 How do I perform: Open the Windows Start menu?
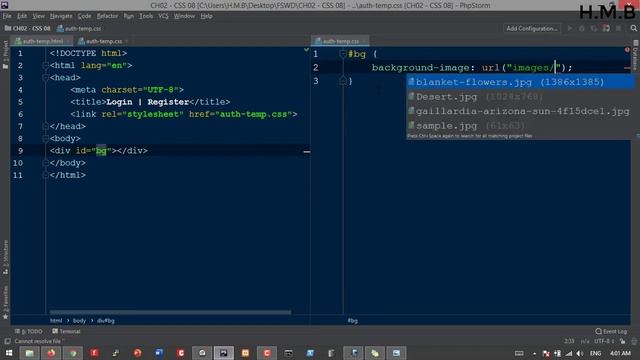[9, 353]
